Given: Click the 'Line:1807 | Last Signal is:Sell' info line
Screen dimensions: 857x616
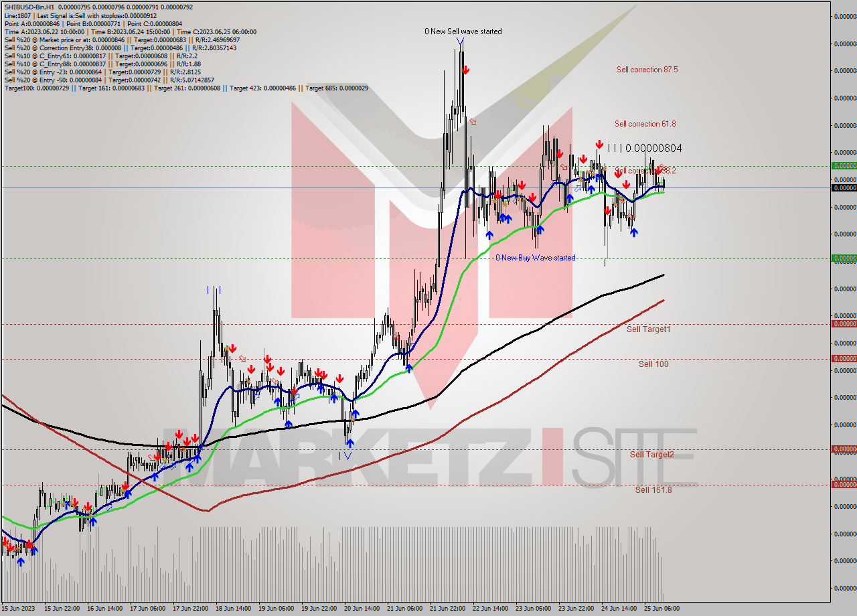Looking at the screenshot, I should [x=80, y=15].
